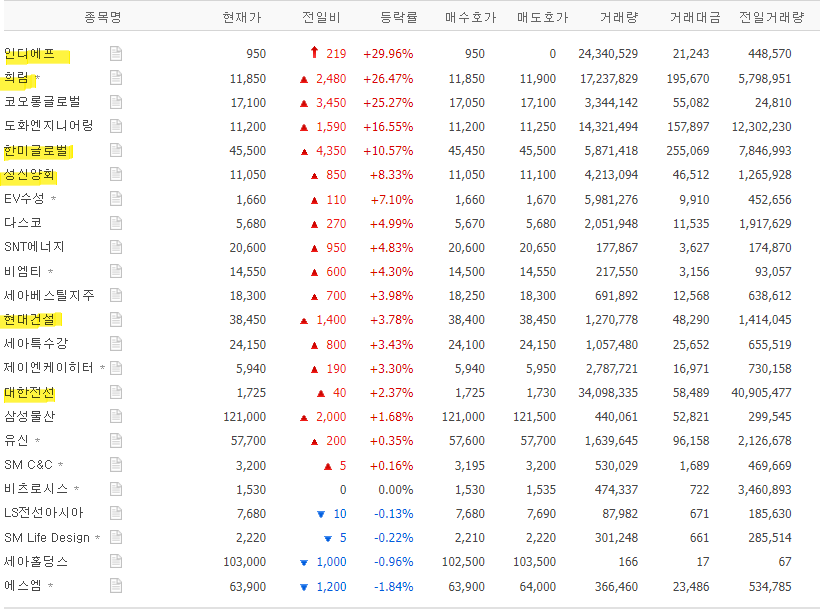Open the document icon beside 인디에프
Viewport: 820px width, 609px height.
pos(116,53)
